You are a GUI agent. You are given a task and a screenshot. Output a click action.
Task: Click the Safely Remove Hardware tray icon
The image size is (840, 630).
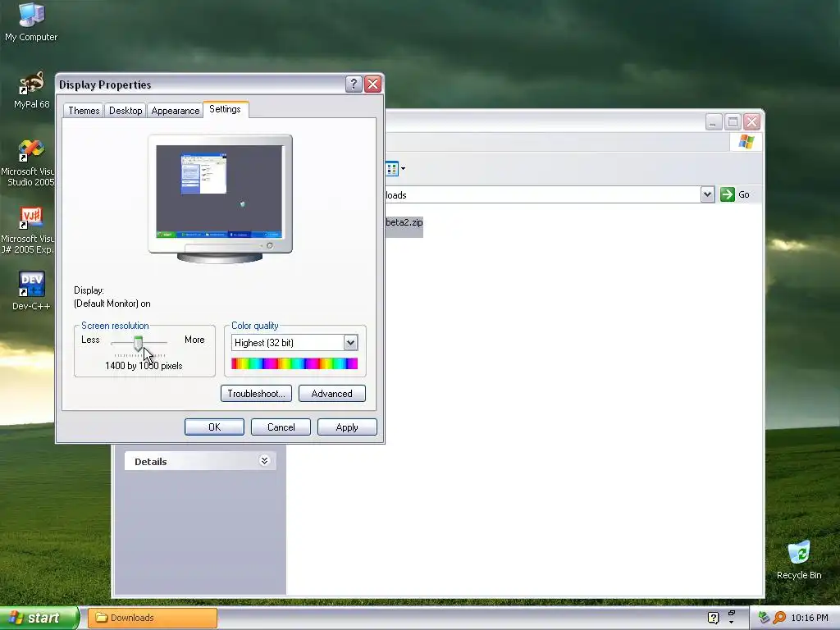click(x=764, y=618)
